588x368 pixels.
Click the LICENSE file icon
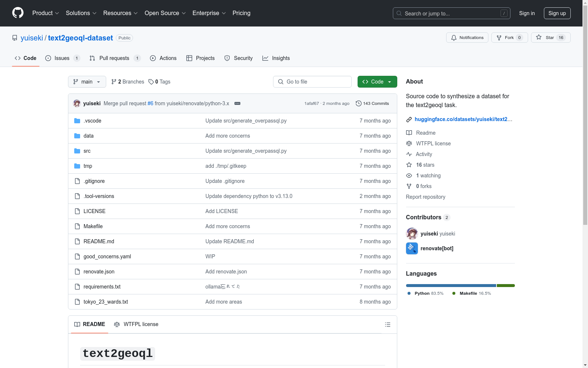(x=77, y=211)
